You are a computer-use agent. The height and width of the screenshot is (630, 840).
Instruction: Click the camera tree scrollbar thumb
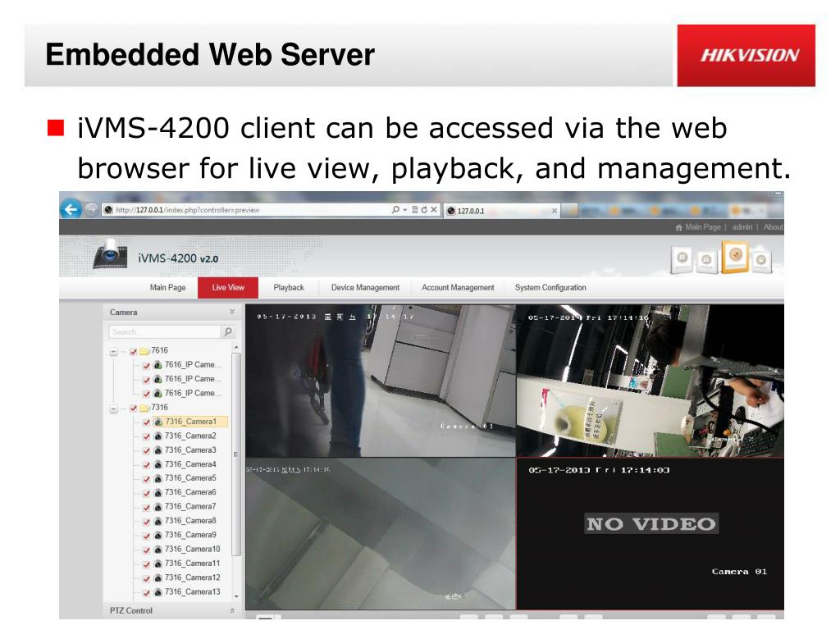[x=235, y=454]
